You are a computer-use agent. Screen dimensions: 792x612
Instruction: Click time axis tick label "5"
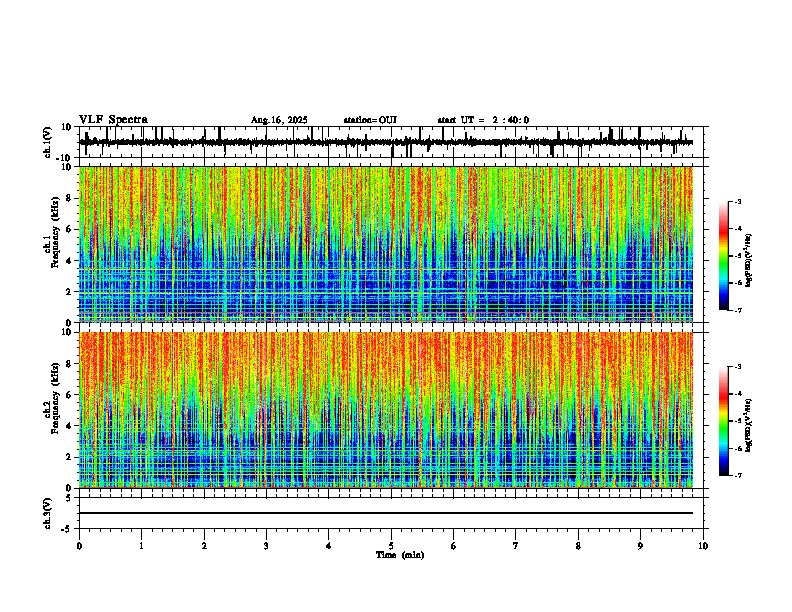[391, 546]
